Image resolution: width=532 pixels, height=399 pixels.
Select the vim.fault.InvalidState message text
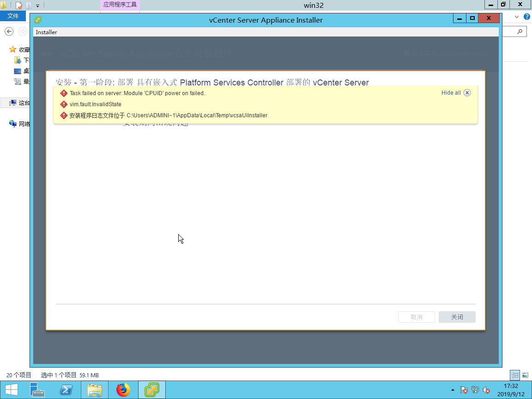pyautogui.click(x=95, y=104)
